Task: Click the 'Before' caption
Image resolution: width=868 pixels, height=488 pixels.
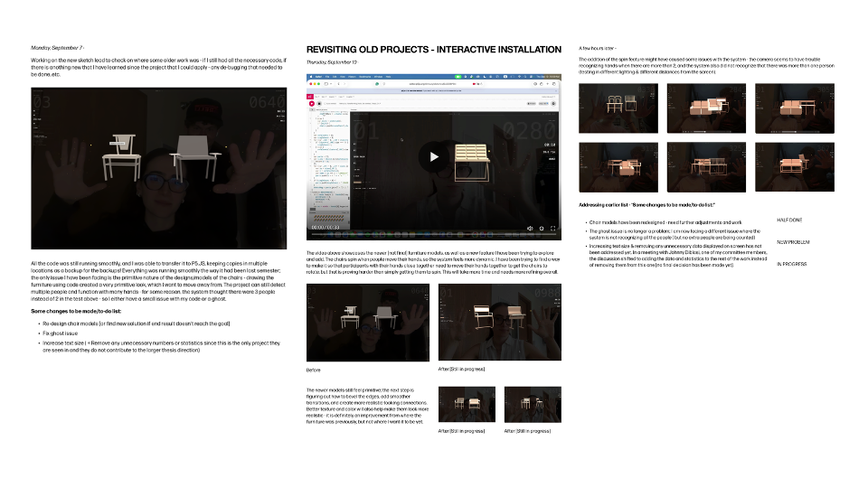Action: point(314,371)
